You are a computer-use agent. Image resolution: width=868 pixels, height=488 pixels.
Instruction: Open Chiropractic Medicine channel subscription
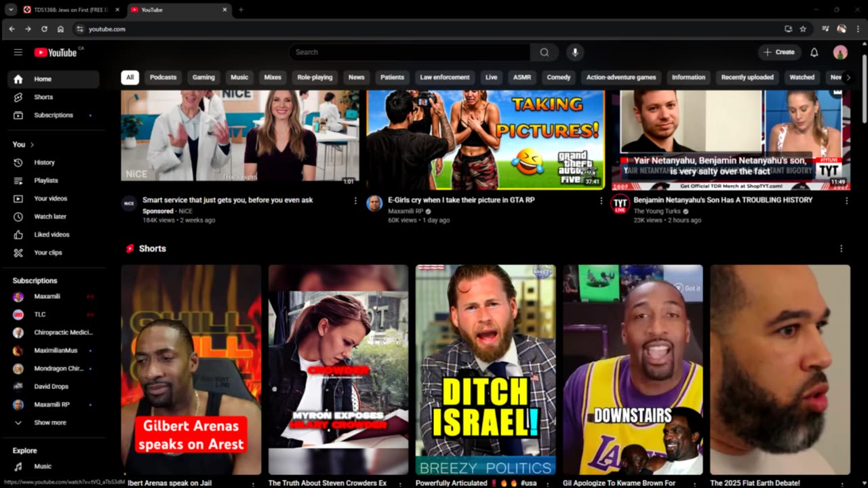pos(54,332)
